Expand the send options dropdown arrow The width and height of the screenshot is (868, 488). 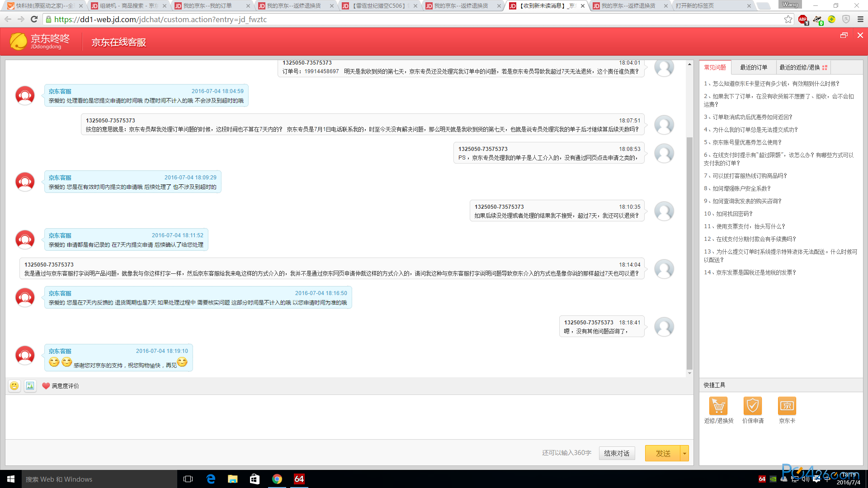click(684, 453)
